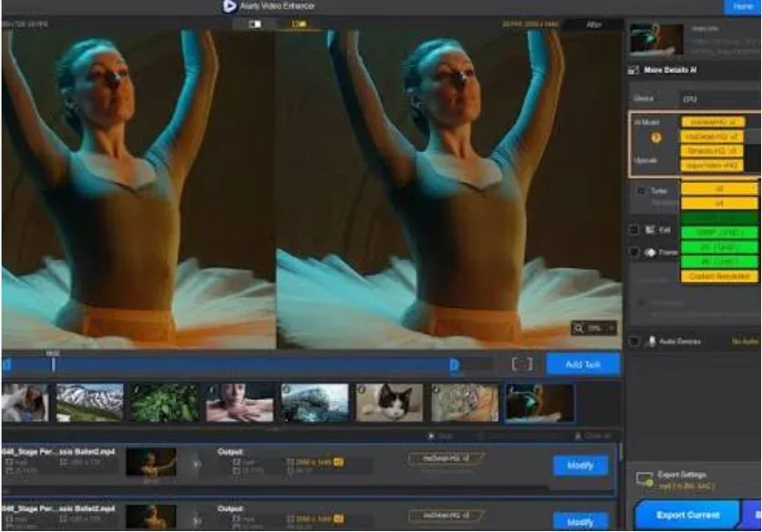Click the first task row's preview thumbnail

pos(151,462)
